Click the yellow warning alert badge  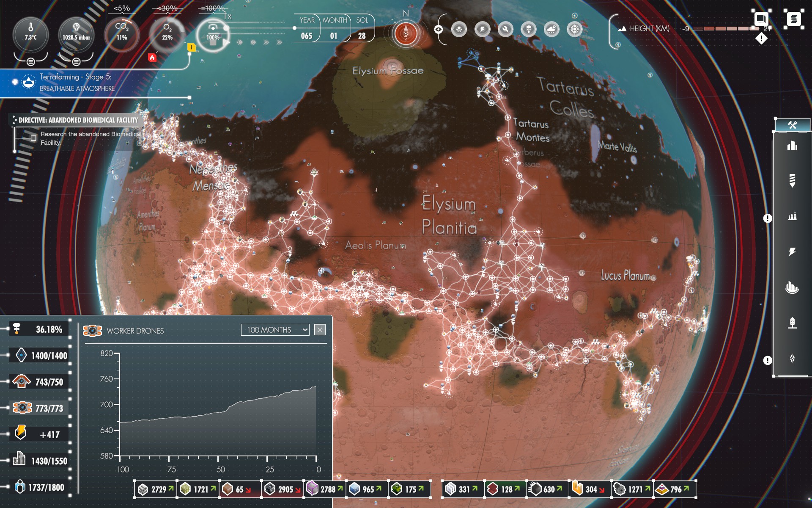pyautogui.click(x=192, y=47)
